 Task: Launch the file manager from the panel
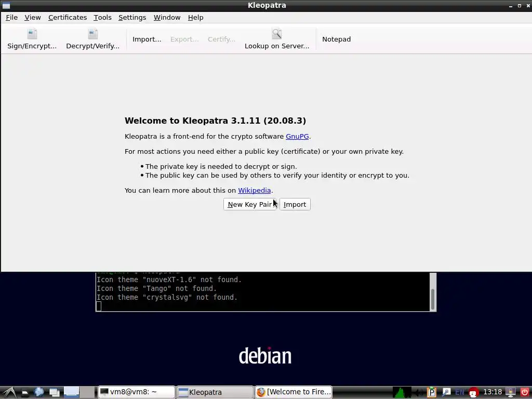[x=25, y=393]
